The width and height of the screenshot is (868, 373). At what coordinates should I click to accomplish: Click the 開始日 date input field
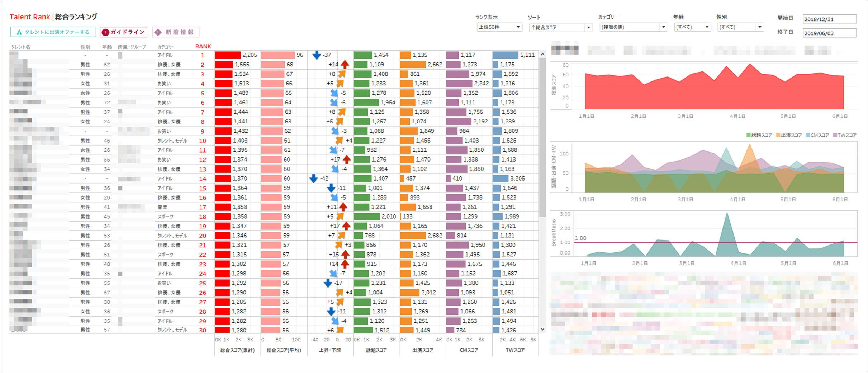pos(829,19)
